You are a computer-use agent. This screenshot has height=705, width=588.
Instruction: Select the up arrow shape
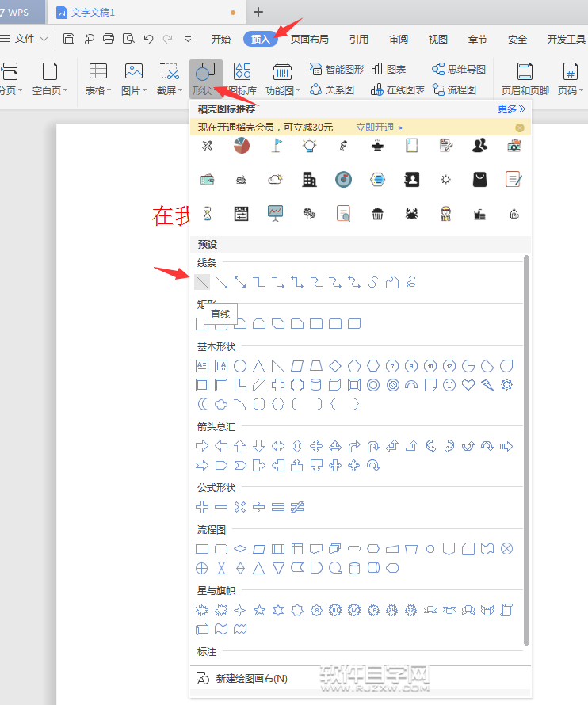tap(240, 446)
